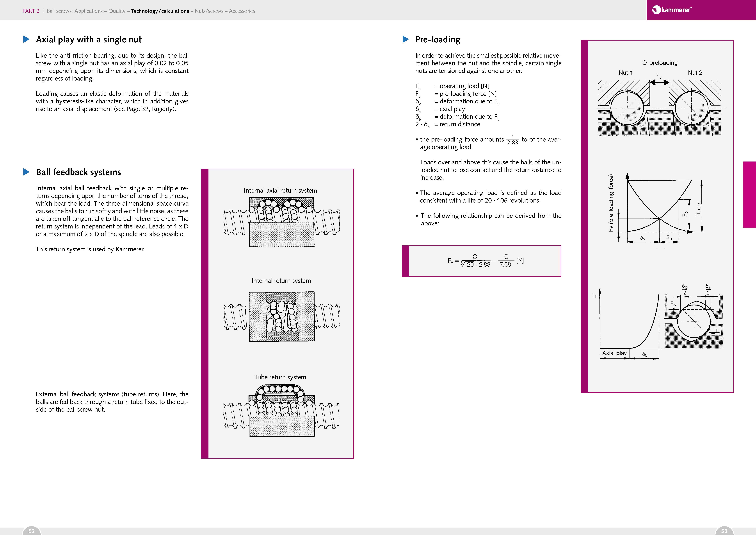Viewport: 756px width, 535px height.
Task: Click the '= return distance' definition line
Action: 457,124
